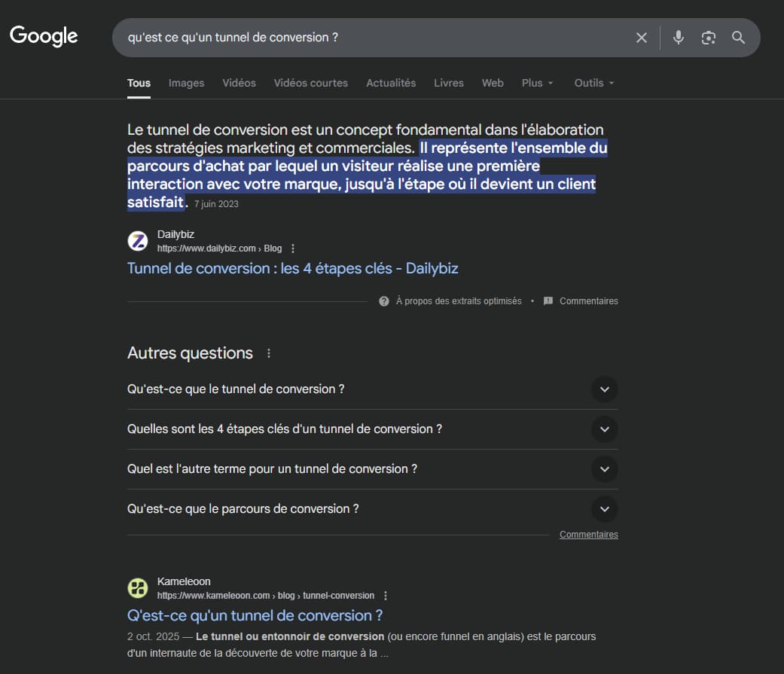Expand 'Qu'est-ce que le tunnel de conversion ?'
The height and width of the screenshot is (674, 784).
[x=605, y=389]
